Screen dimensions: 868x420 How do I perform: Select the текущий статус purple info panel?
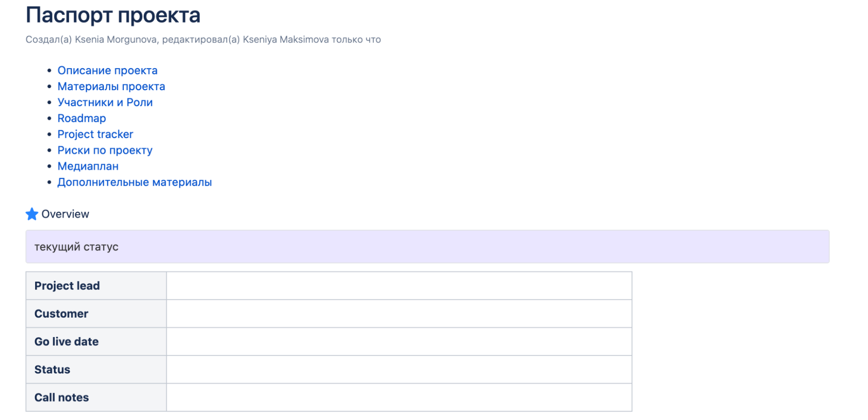pyautogui.click(x=427, y=246)
